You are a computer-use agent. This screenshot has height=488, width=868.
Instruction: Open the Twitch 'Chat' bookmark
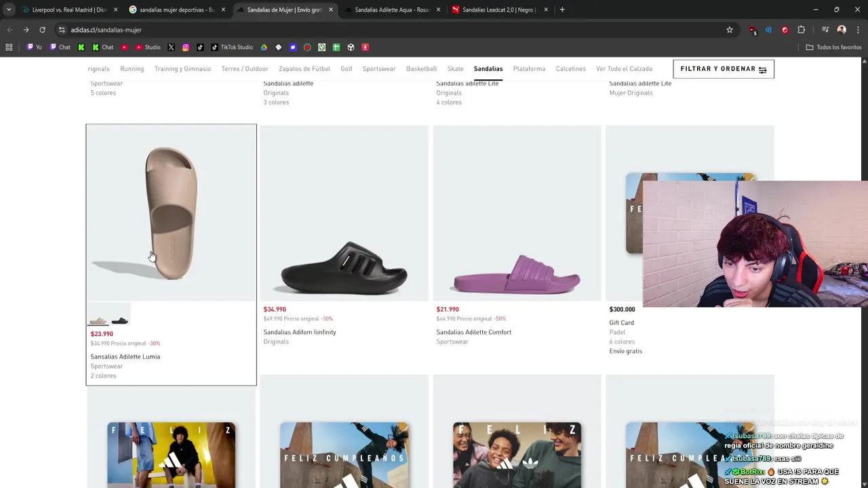click(x=60, y=47)
